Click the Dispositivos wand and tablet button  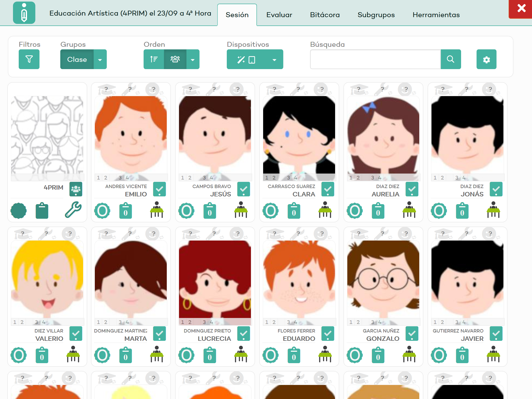point(246,59)
